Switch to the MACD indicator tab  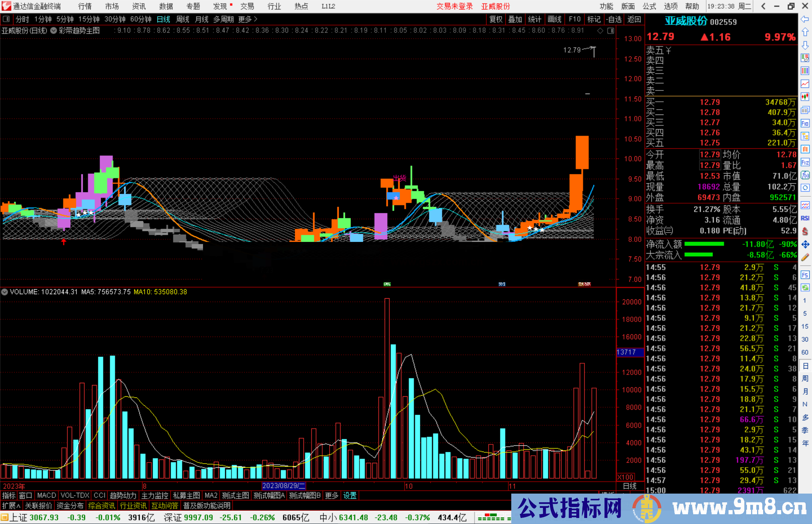click(x=47, y=495)
